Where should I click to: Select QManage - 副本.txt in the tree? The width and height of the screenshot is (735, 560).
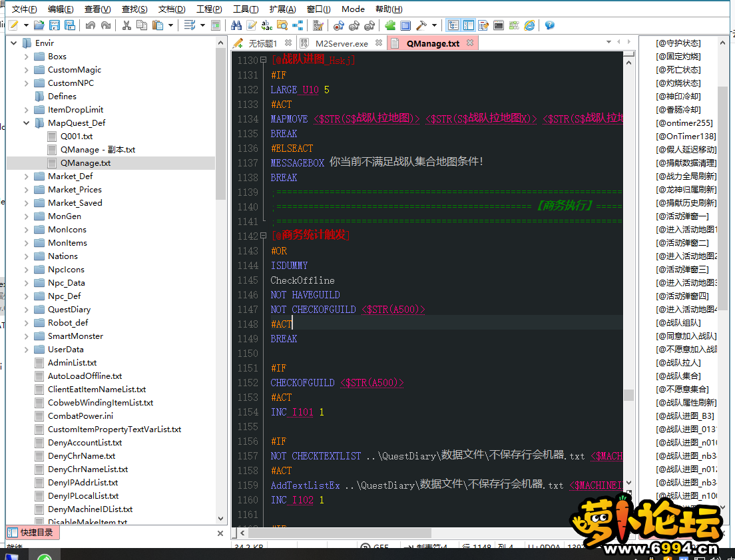tap(97, 150)
